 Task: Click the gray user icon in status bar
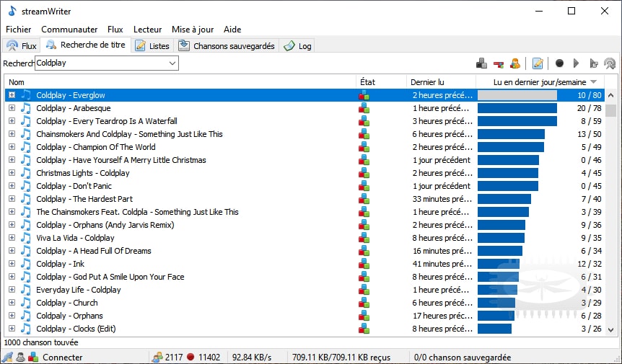(20, 357)
